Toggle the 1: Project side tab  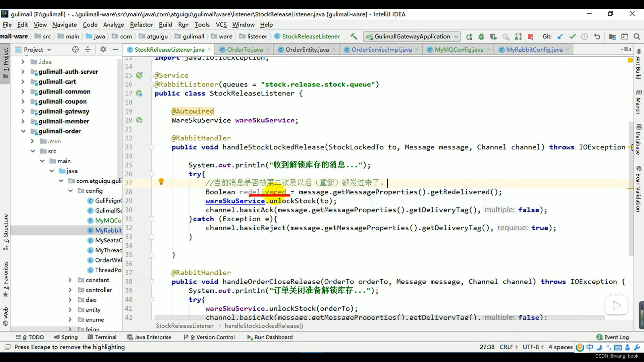pos(5,63)
